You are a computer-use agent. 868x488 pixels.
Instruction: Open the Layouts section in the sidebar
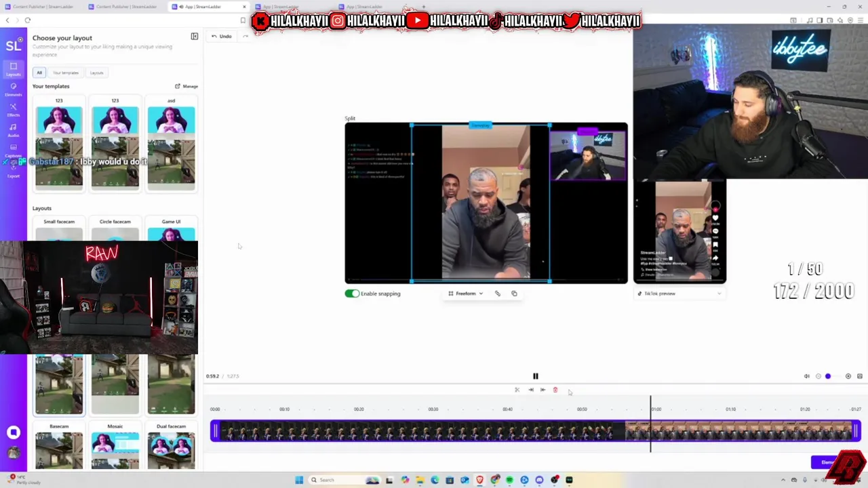[x=13, y=68]
